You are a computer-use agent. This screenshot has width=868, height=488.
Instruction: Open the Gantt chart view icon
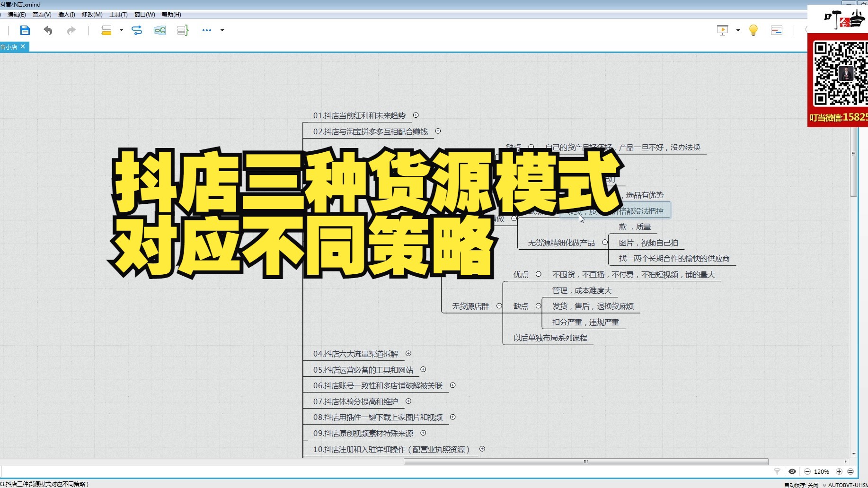tap(777, 30)
